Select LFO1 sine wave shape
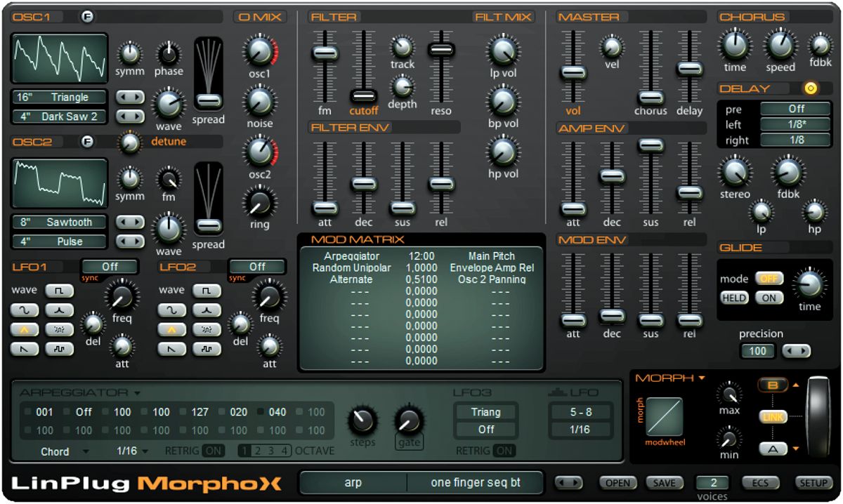The image size is (843, 504). tap(24, 310)
